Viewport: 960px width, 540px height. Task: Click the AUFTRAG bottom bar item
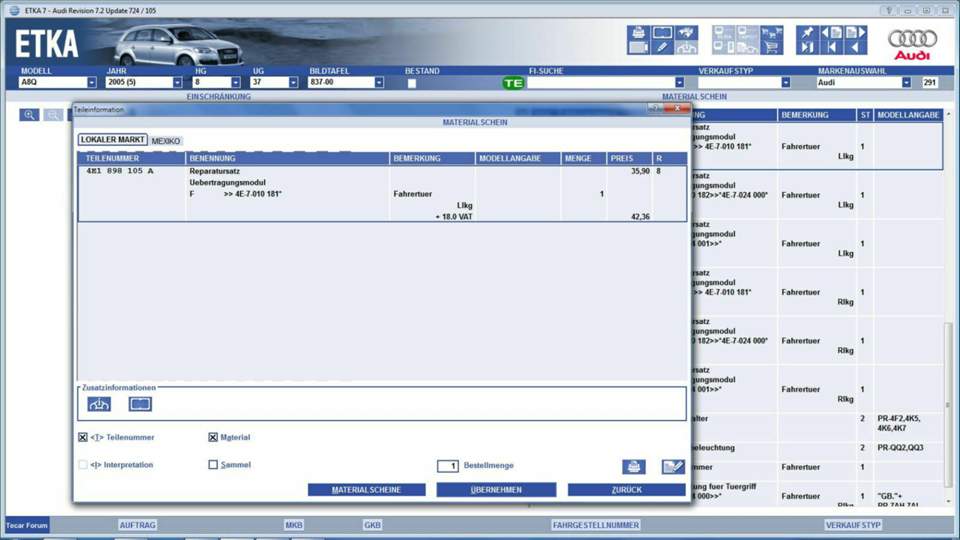(137, 525)
